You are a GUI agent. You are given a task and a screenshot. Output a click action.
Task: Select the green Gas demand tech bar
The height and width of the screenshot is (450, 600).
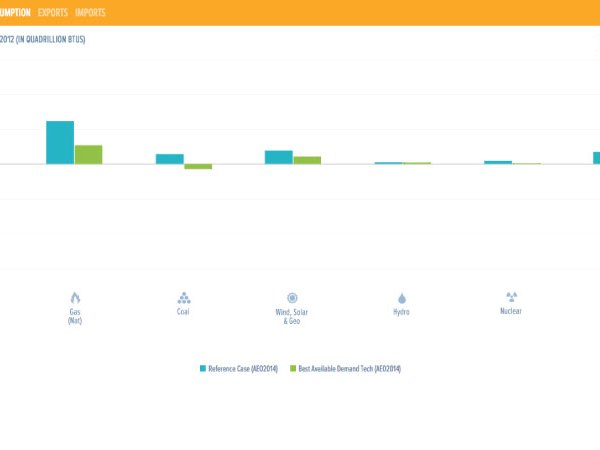coord(88,155)
